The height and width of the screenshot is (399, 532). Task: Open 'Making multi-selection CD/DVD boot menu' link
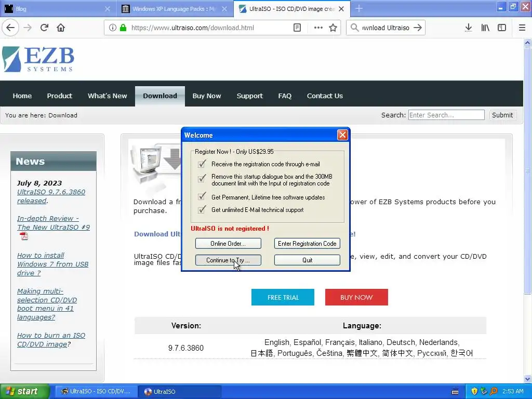point(47,304)
